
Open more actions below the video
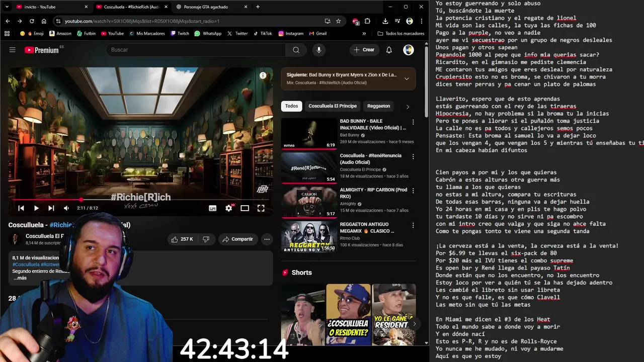coord(267,239)
